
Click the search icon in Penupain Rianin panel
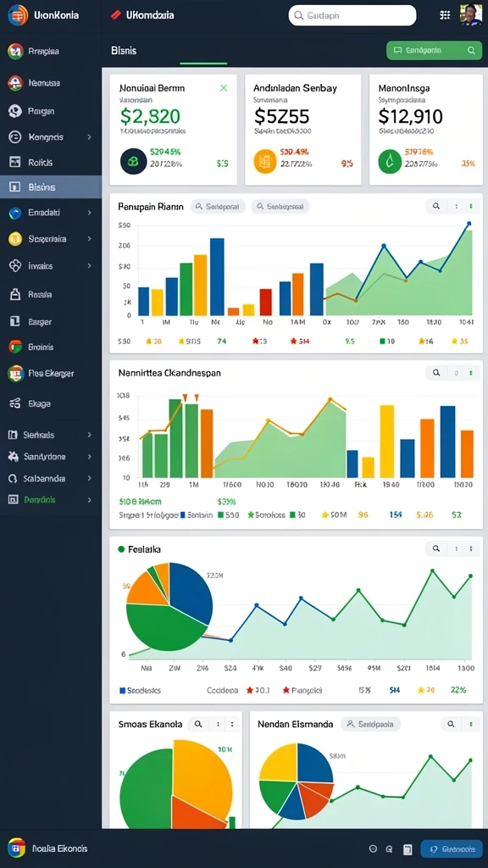click(x=436, y=206)
